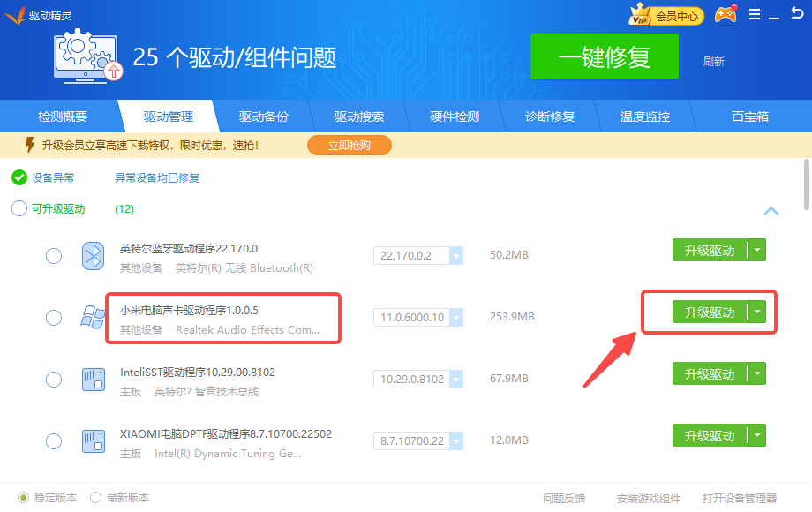Click the Xiaomi sound card Windows icon
Image resolution: width=812 pixels, height=512 pixels.
(94, 317)
